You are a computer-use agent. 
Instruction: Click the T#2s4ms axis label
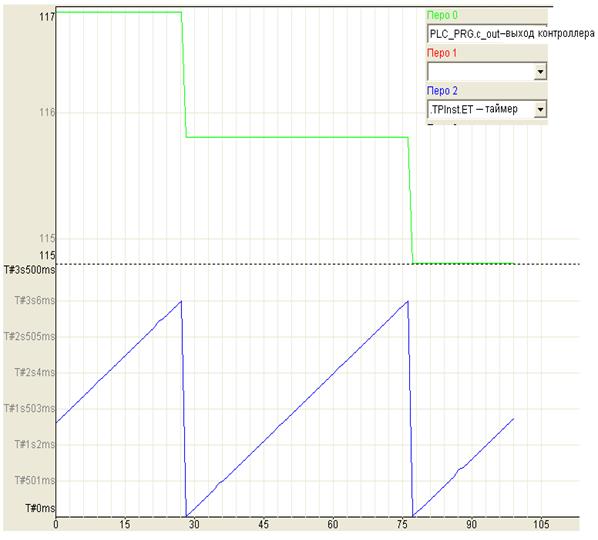tap(35, 372)
